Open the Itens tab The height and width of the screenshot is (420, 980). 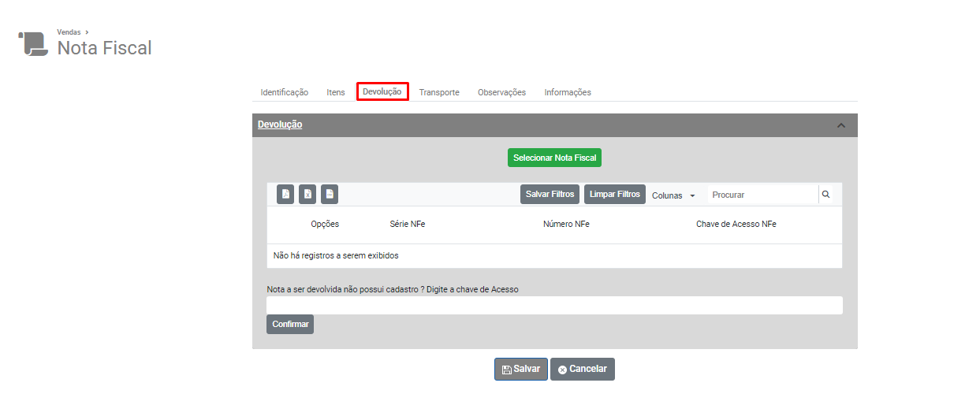[x=336, y=92]
